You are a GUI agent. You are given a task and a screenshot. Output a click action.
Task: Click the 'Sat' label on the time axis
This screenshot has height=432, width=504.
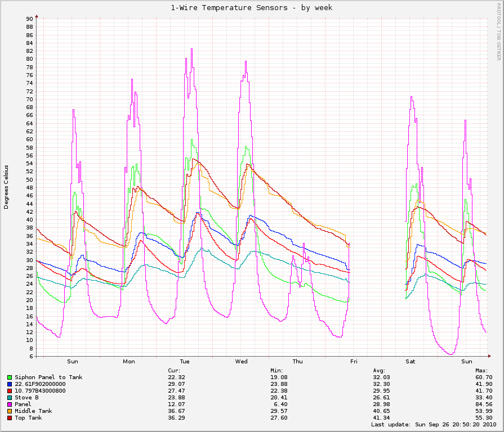point(411,362)
